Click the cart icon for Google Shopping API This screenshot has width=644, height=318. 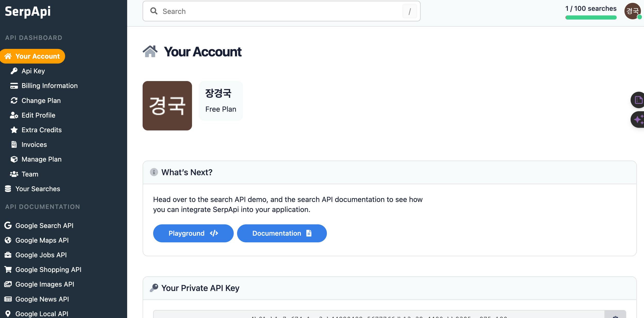[x=8, y=269]
